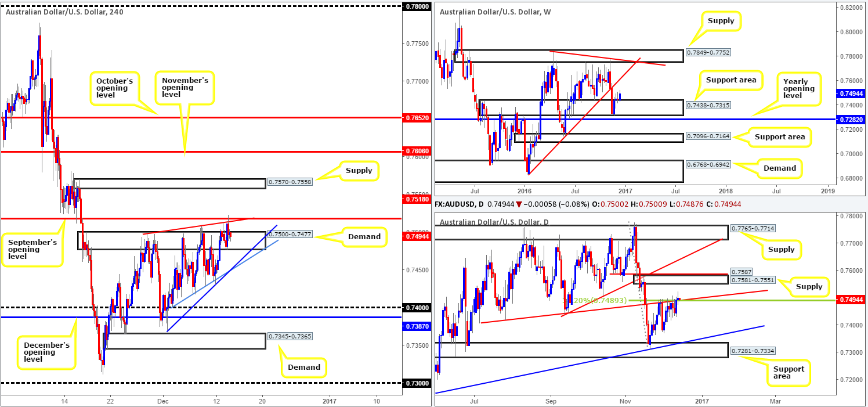Select the 'November's opening level' callout
868x407 pixels.
[x=186, y=87]
